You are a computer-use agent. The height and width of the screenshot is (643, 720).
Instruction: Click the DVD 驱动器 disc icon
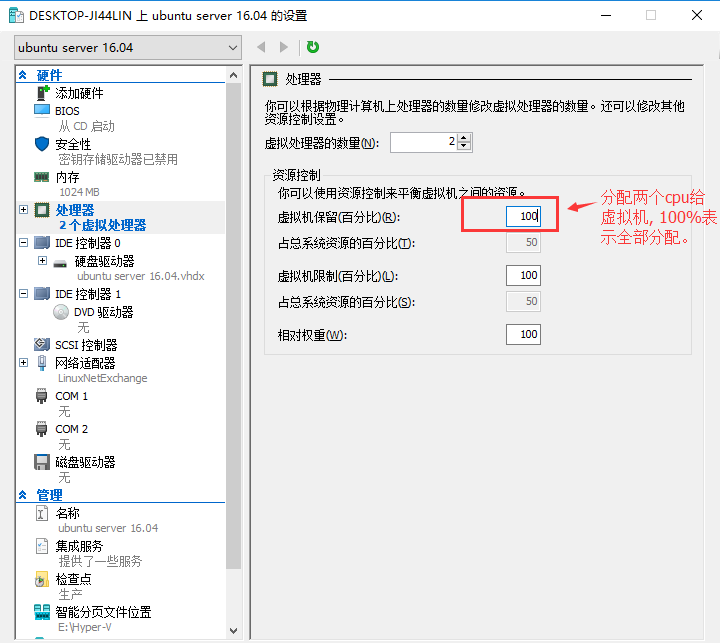[x=61, y=312]
